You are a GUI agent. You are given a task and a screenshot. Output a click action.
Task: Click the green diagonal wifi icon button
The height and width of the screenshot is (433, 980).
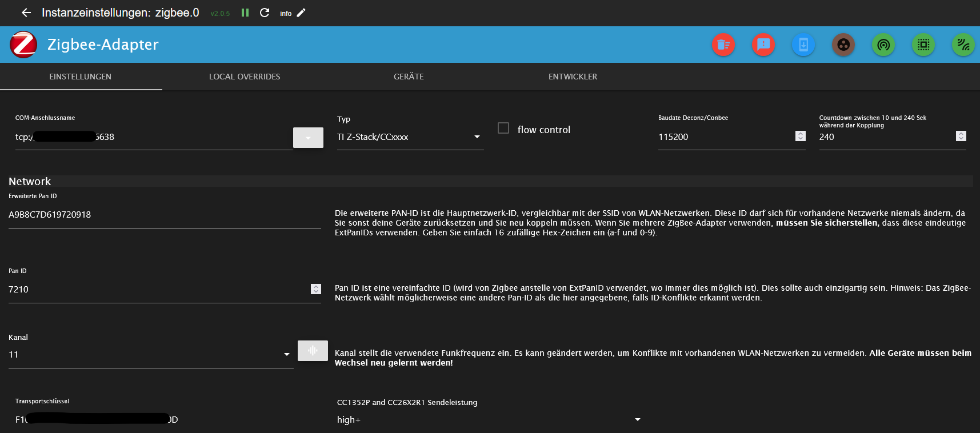963,45
